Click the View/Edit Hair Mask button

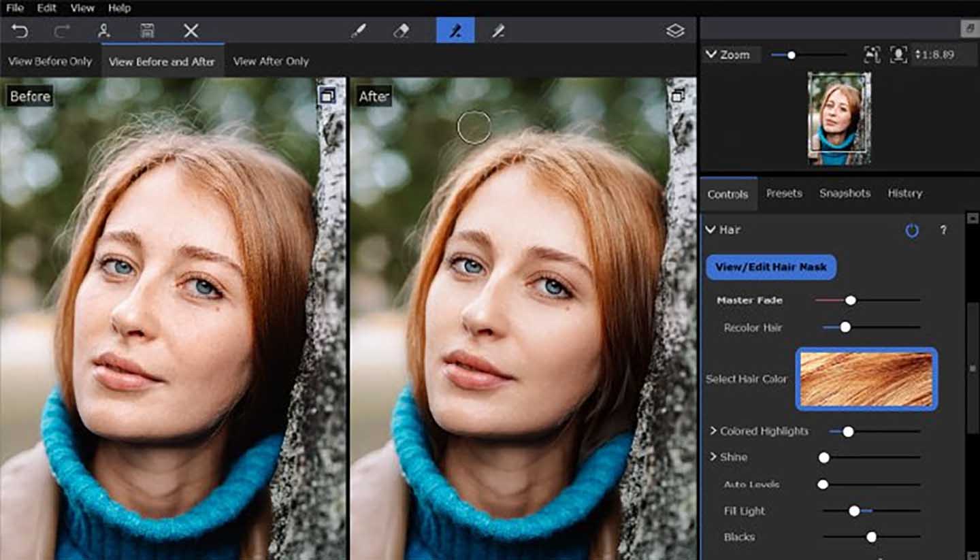[770, 267]
